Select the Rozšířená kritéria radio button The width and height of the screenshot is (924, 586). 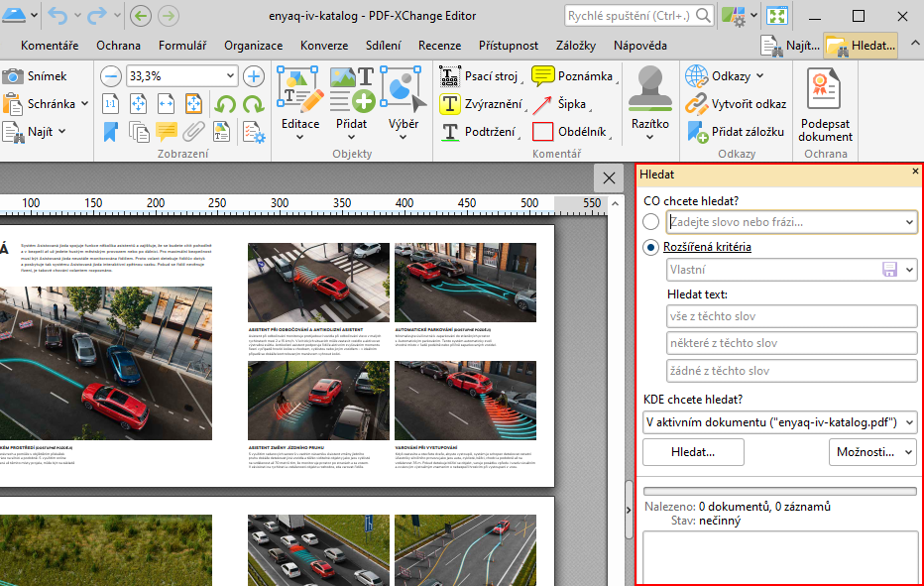click(650, 247)
